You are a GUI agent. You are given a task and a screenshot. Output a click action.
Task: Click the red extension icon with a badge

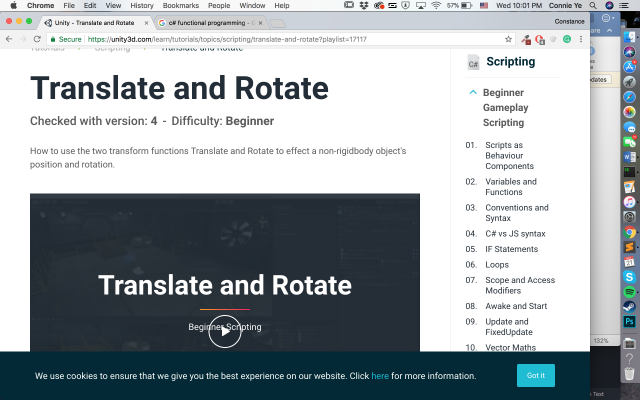tap(540, 39)
